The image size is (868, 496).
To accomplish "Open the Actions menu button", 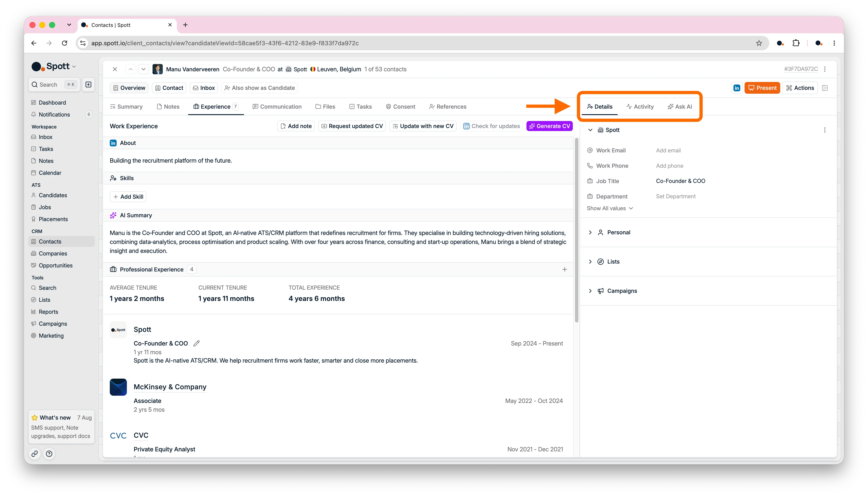I will click(x=800, y=88).
